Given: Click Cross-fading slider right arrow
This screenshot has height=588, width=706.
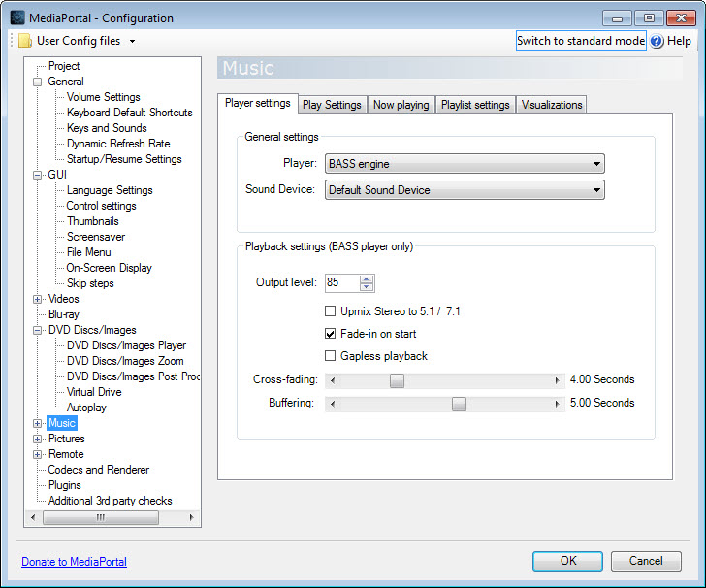Looking at the screenshot, I should coord(558,380).
